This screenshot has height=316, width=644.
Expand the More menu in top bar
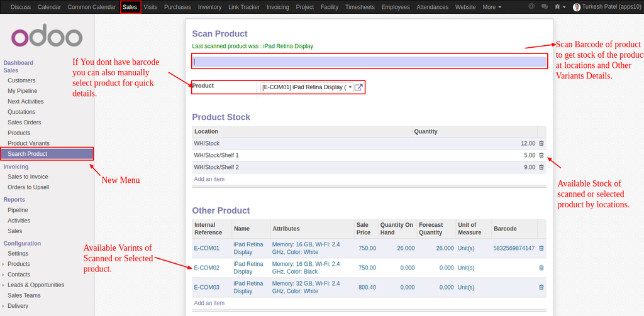(492, 7)
